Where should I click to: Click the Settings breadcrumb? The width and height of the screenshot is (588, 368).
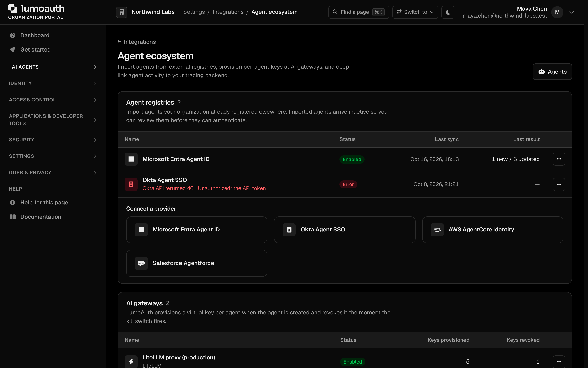point(194,12)
